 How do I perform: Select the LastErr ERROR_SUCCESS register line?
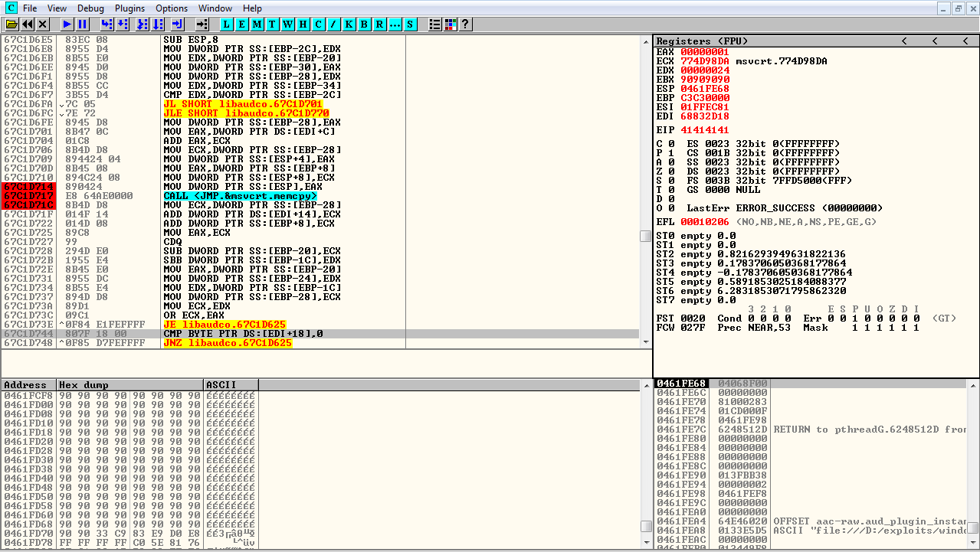point(785,208)
